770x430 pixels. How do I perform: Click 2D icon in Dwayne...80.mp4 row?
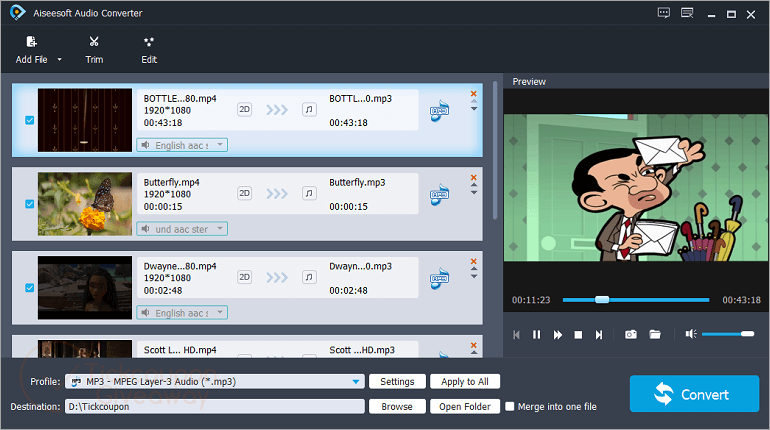pyautogui.click(x=245, y=277)
